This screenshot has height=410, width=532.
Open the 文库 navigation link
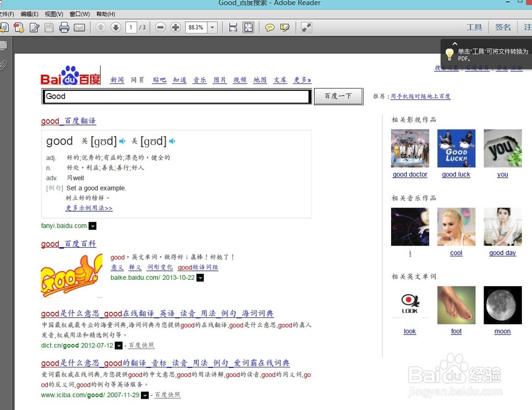(280, 80)
